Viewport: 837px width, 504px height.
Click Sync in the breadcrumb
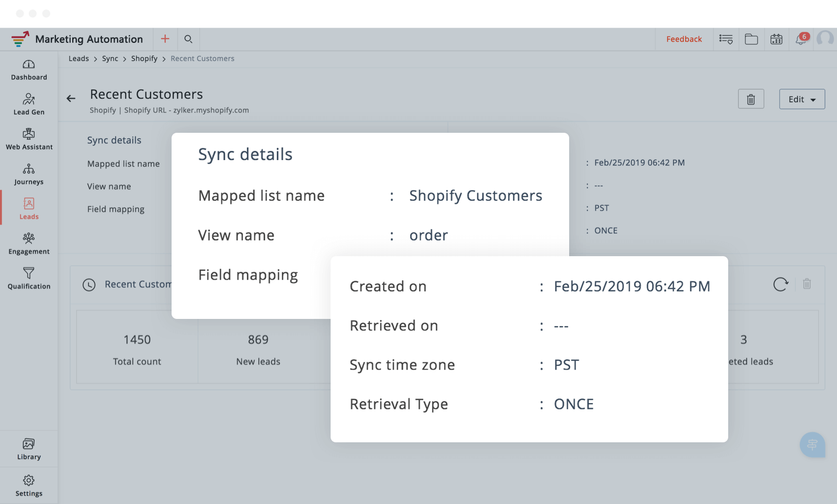110,59
